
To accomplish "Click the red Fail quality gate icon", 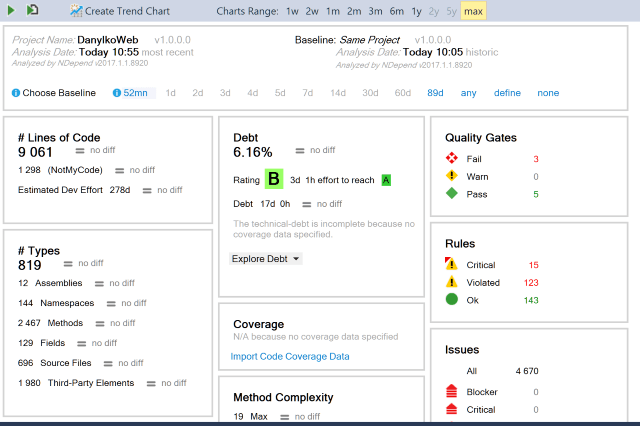I will pos(451,158).
